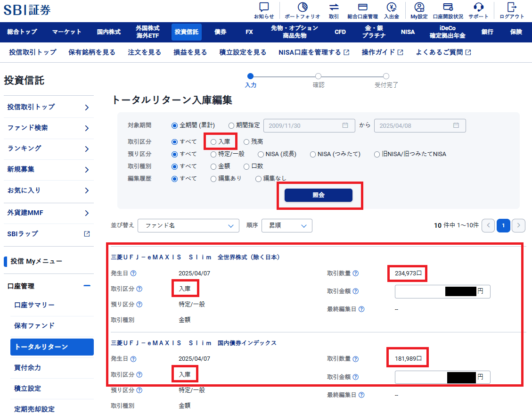The height and width of the screenshot is (414, 532).
Task: Click help icon beside first 取引区分 label
Action: pyautogui.click(x=139, y=289)
